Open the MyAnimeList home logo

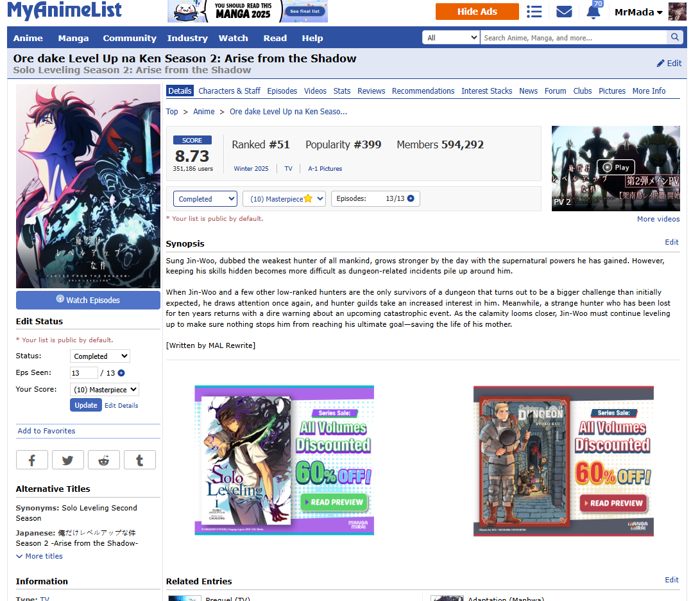64,10
